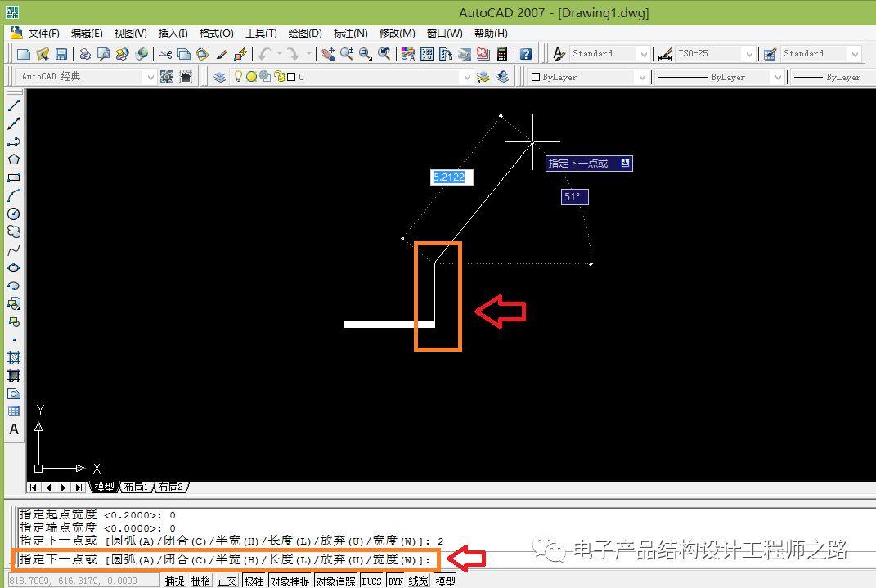Open the Help question mark

(526, 54)
